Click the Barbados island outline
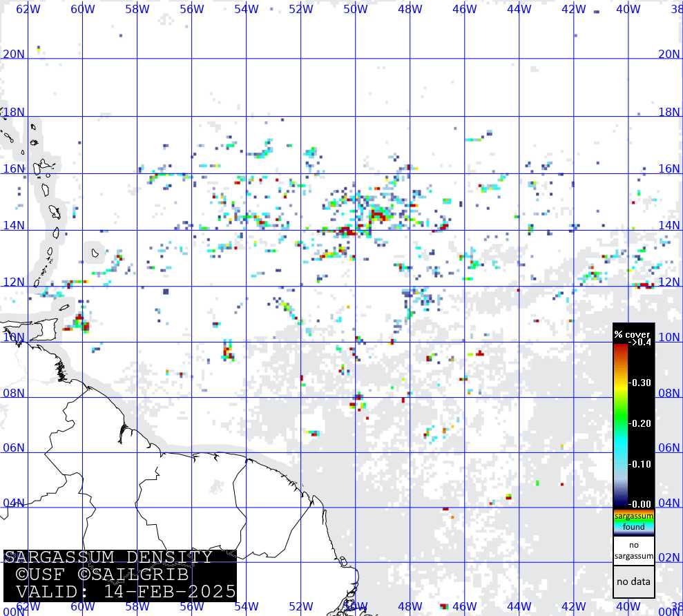The width and height of the screenshot is (683, 616). [95, 253]
